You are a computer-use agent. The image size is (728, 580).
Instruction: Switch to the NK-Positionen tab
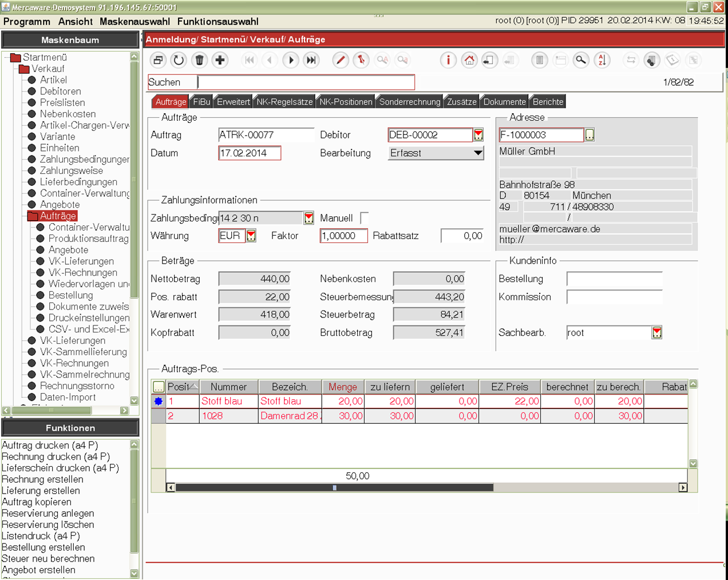(346, 102)
